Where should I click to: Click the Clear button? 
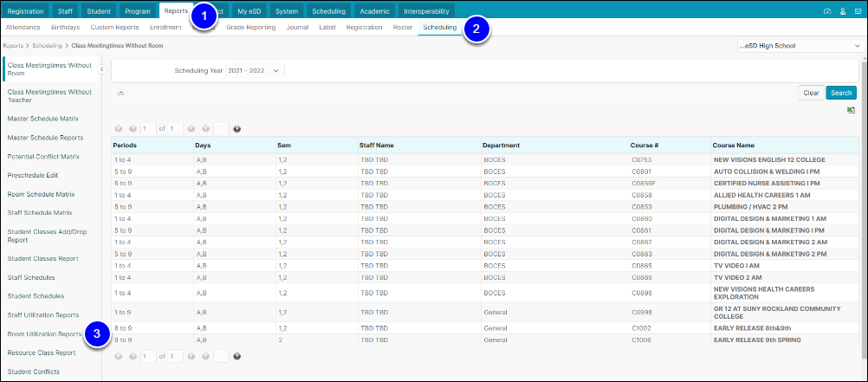pyautogui.click(x=811, y=93)
